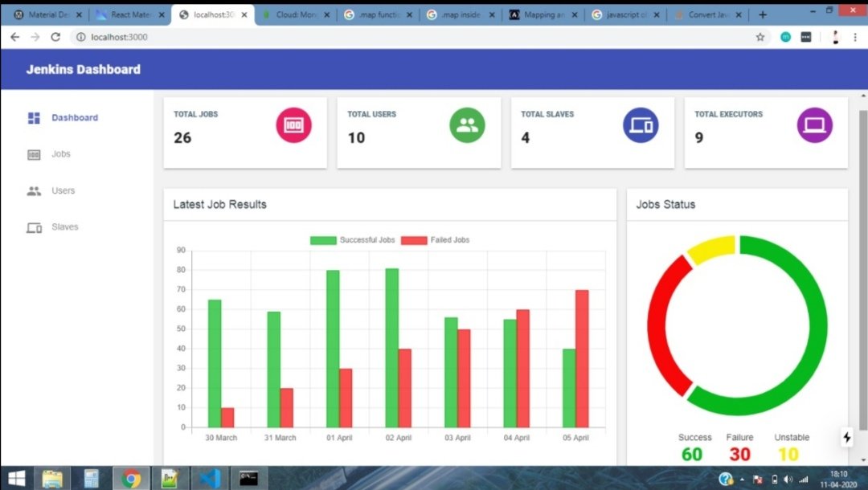Click the Success count 60
This screenshot has width=868, height=490.
click(x=692, y=455)
